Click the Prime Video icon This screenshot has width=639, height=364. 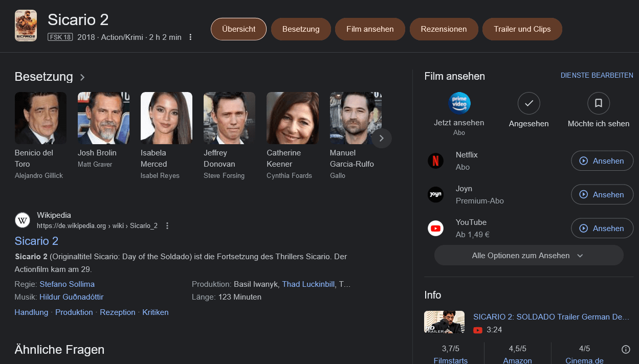pos(459,103)
